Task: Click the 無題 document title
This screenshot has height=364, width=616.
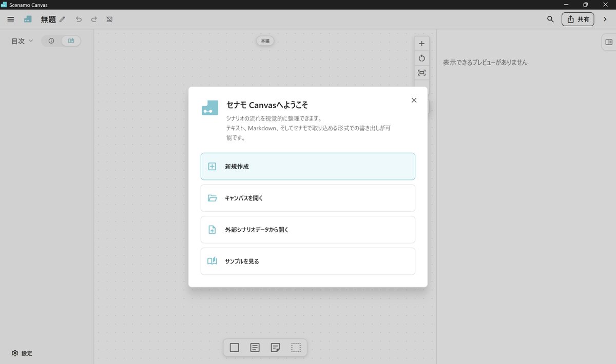Action: 48,19
